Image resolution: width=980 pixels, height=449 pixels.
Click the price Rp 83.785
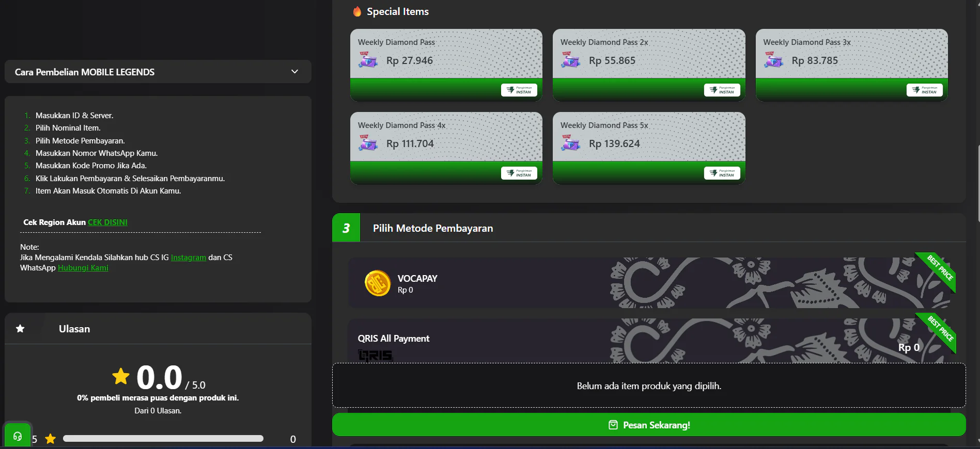tap(815, 60)
